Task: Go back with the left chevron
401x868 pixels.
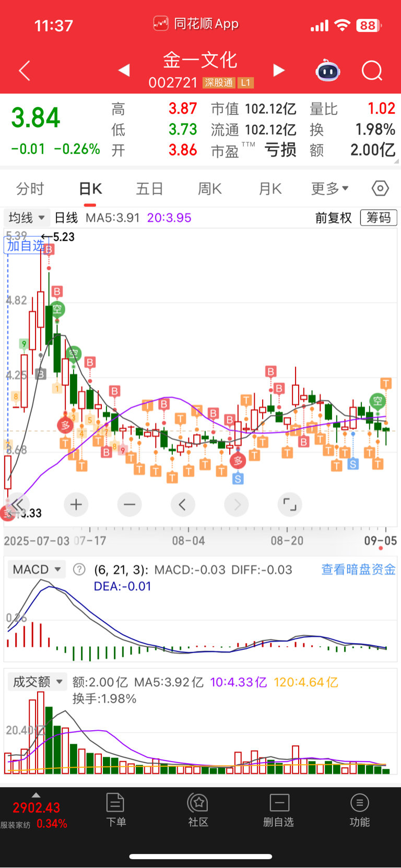Action: [25, 70]
